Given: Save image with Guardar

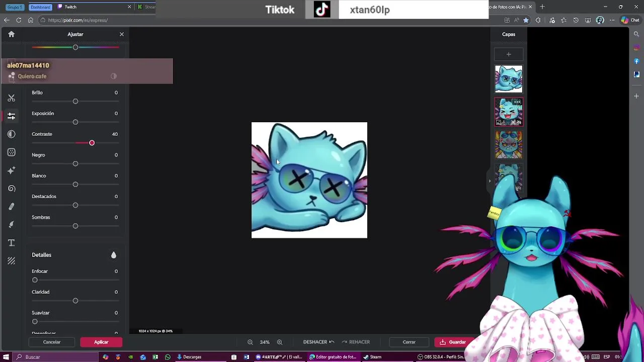Looking at the screenshot, I should [454, 342].
